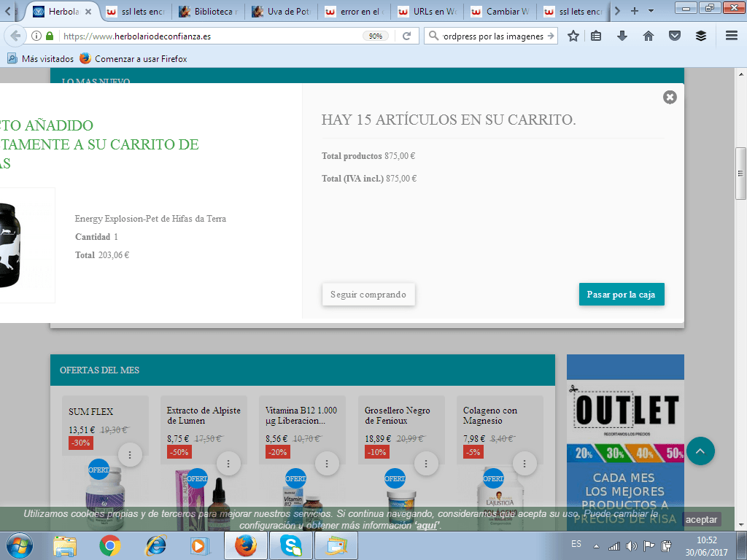This screenshot has height=560, width=747.
Task: Reset the 90% zoom indicator
Action: coord(376,36)
